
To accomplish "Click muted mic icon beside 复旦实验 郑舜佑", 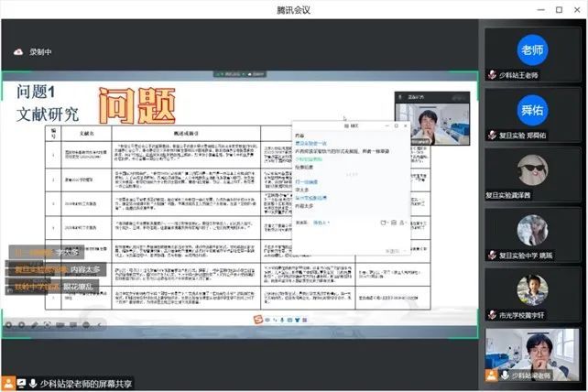I will coord(493,135).
